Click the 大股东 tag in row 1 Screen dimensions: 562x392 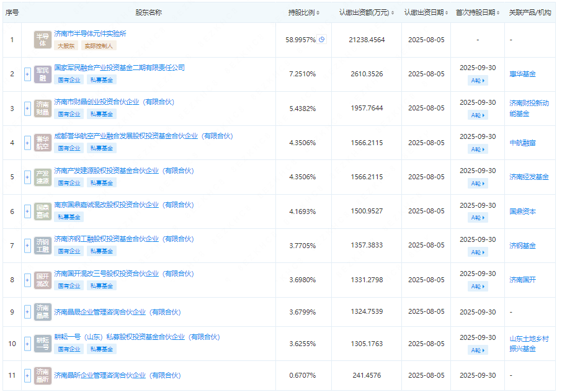coord(66,46)
